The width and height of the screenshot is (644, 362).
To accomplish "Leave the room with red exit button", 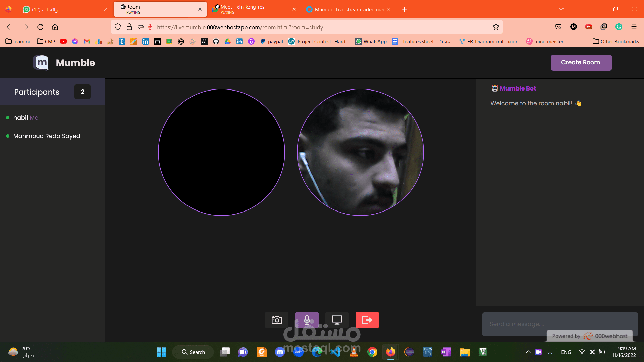I will (x=367, y=320).
